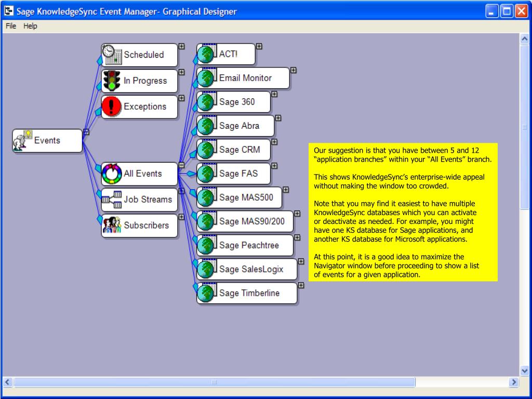Maximize the Graphical Designer window

(507, 11)
